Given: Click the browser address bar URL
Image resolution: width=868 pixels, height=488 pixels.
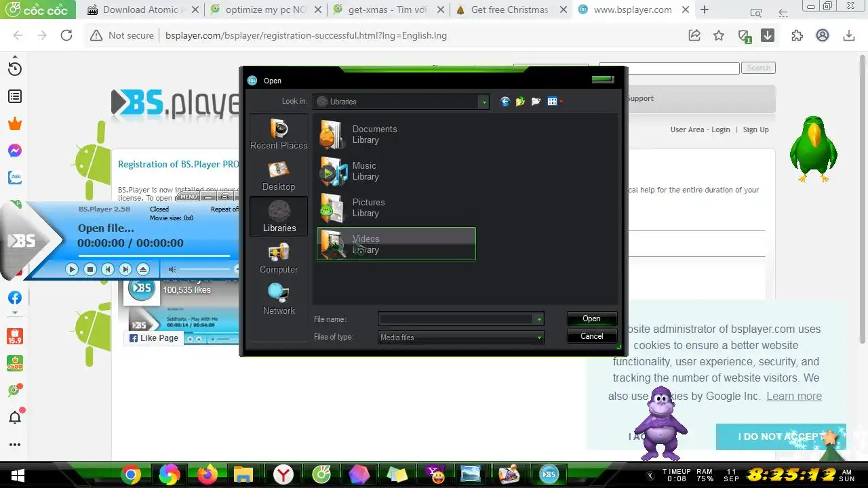Looking at the screenshot, I should 306,35.
